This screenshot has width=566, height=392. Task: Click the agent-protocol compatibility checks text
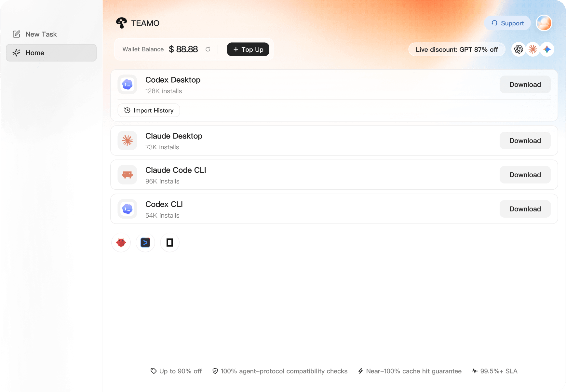[284, 371]
